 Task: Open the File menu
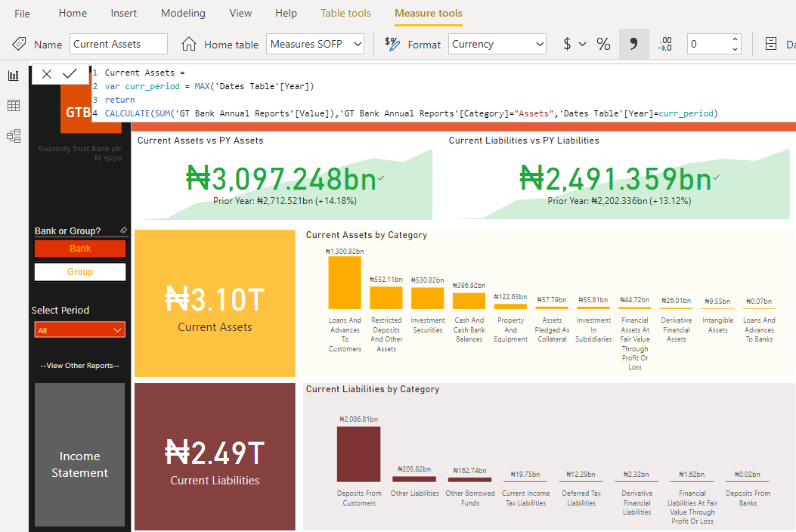(x=22, y=14)
